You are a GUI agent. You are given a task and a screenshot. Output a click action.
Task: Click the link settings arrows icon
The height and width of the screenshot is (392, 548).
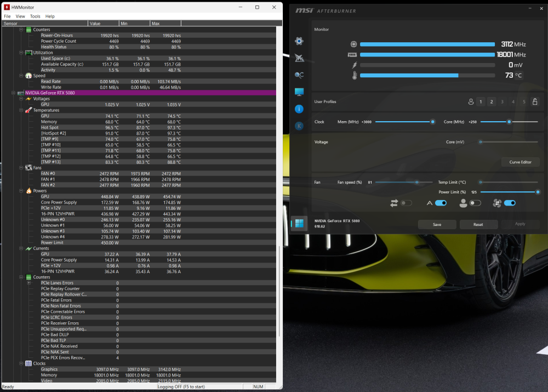pos(394,203)
